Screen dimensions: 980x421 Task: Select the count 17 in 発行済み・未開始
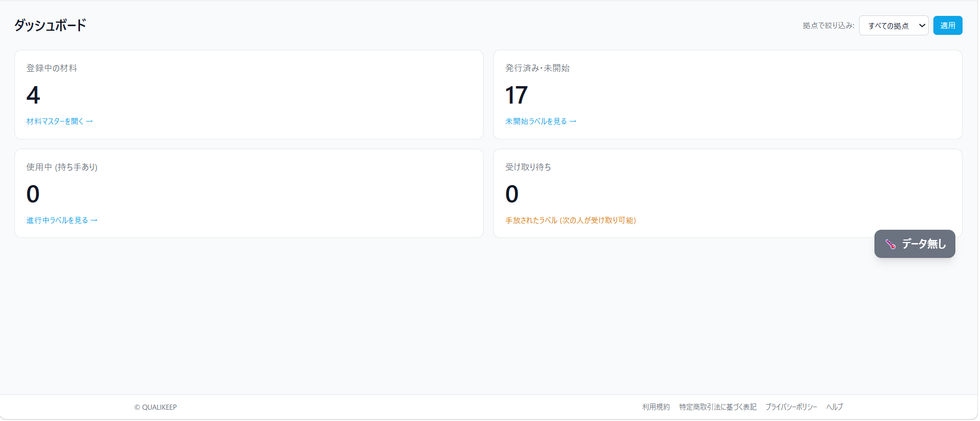[x=516, y=95]
